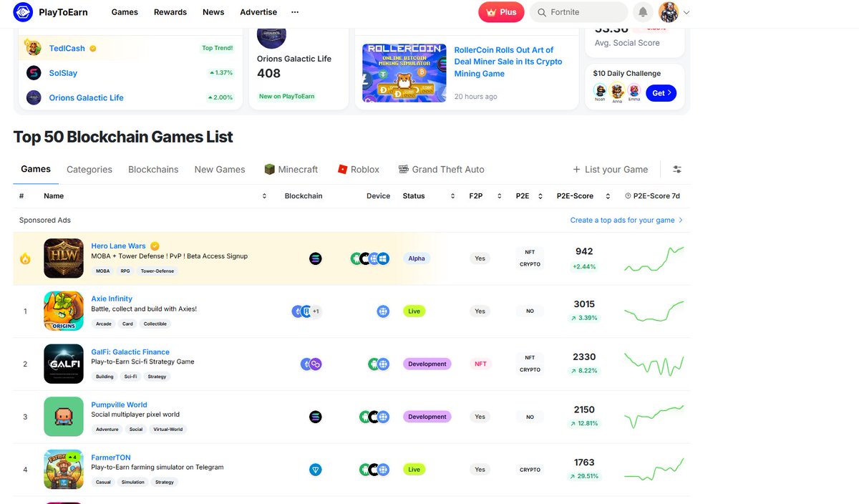Focus the Fortnite search field
Image resolution: width=859 pixels, height=504 pixels.
578,12
